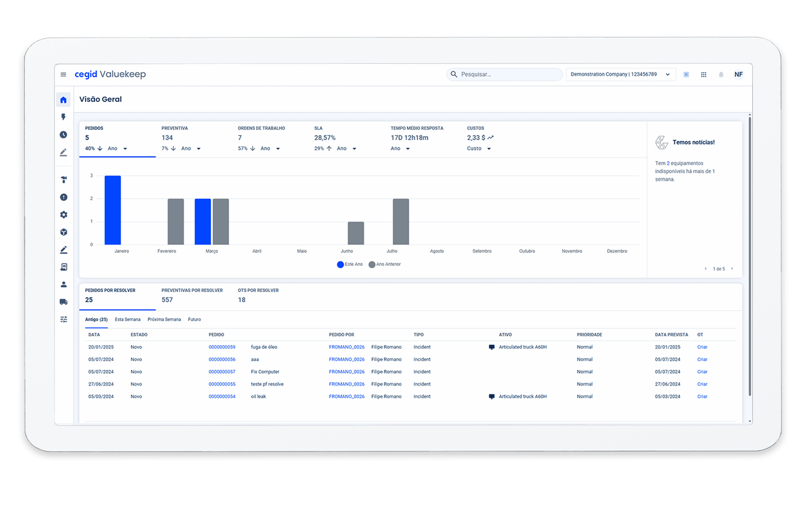Click the home icon in sidebar
The image size is (806, 532).
tap(64, 100)
